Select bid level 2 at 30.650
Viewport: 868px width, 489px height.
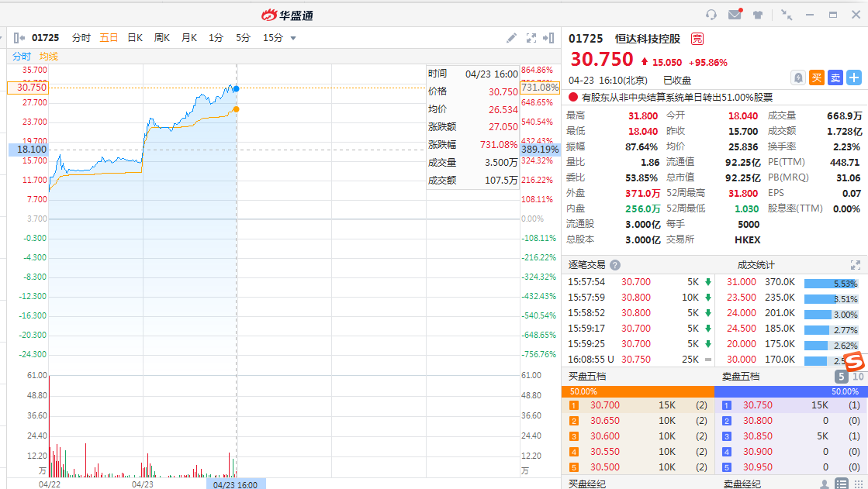pos(638,421)
